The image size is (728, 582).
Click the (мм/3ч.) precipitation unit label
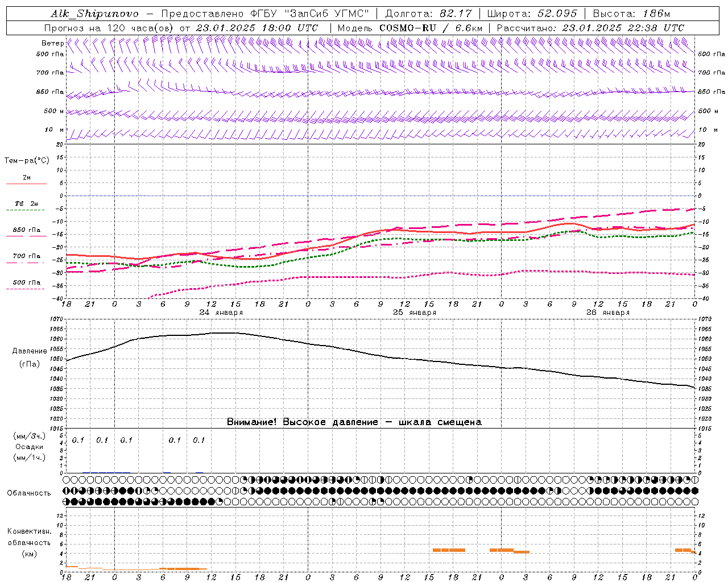(x=30, y=436)
